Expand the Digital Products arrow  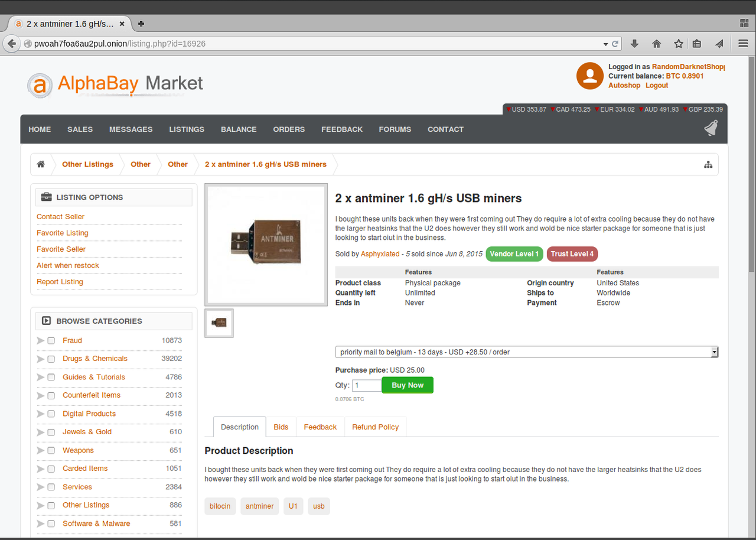[40, 414]
